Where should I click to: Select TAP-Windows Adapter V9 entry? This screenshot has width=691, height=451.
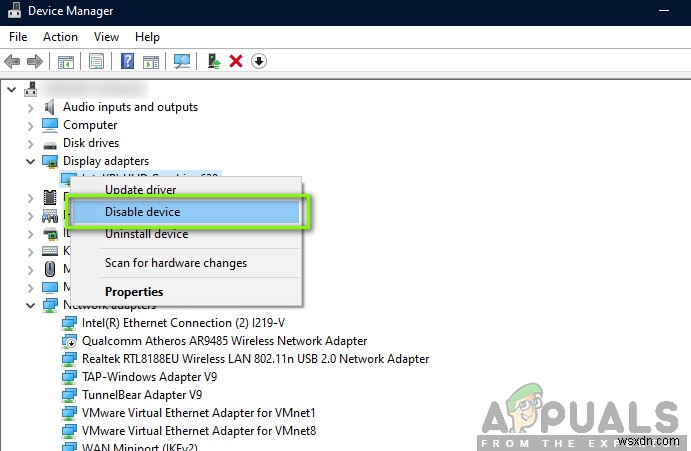click(149, 377)
